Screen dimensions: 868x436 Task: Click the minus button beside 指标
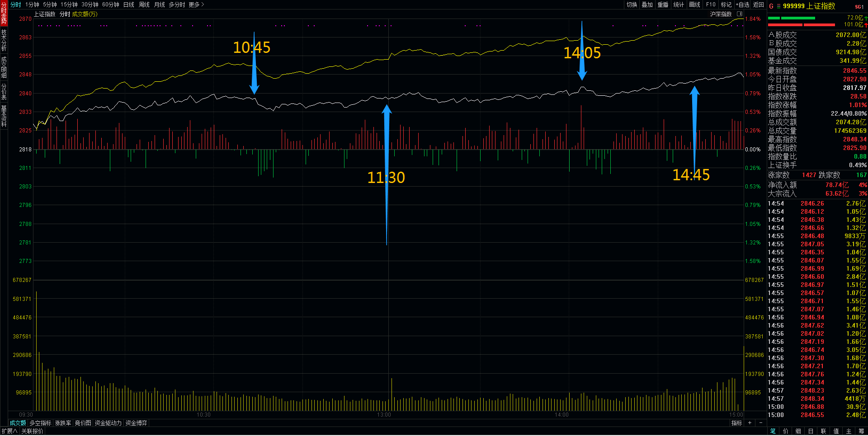761,423
